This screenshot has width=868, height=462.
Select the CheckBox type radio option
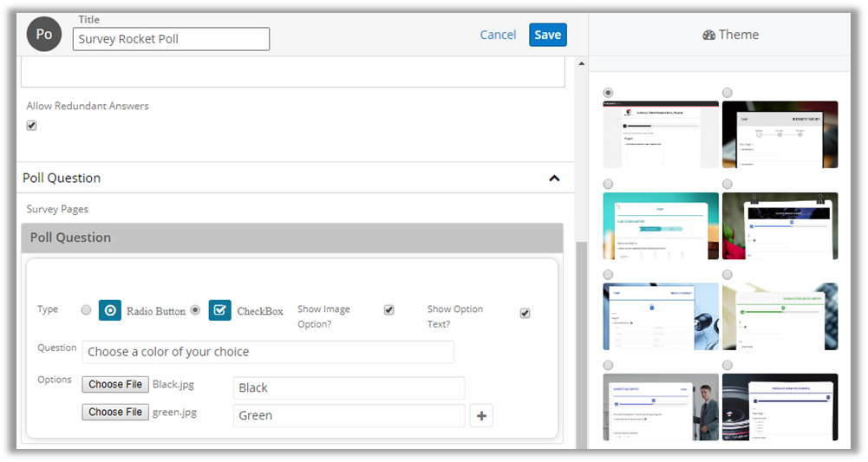click(x=195, y=310)
